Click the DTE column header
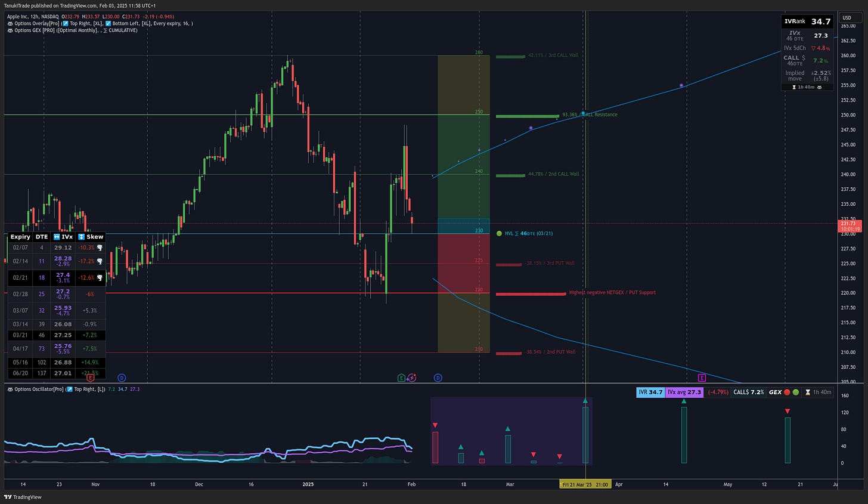 pyautogui.click(x=41, y=237)
